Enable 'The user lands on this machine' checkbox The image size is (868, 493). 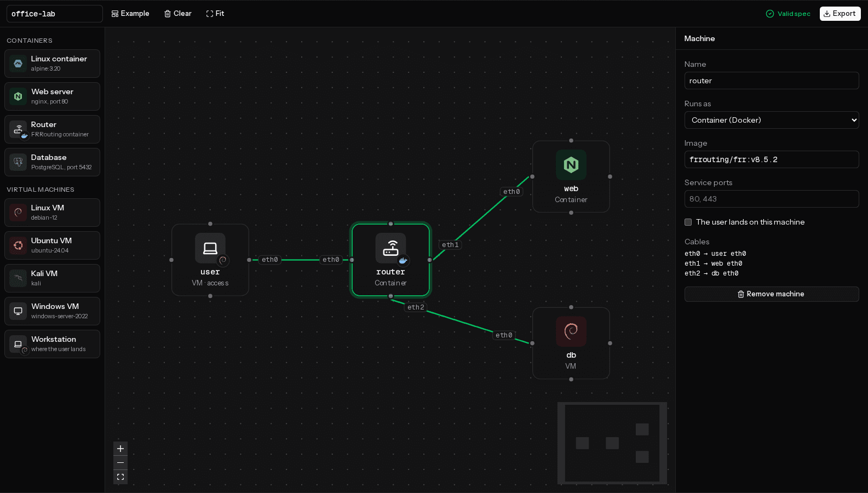click(x=688, y=222)
